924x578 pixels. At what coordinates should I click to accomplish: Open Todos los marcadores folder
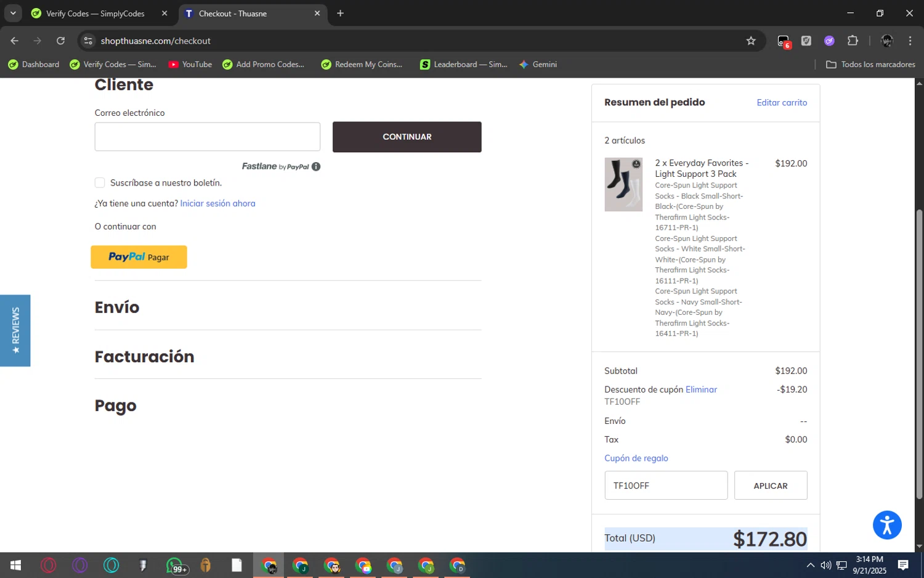pos(870,64)
